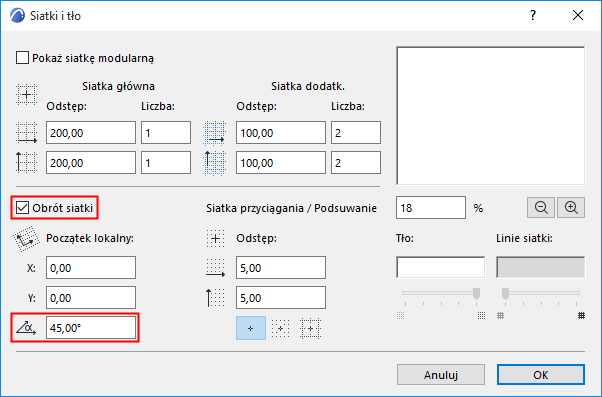Click the Siatka główna horizontal Liczba field
This screenshot has height=397, width=602.
166,133
